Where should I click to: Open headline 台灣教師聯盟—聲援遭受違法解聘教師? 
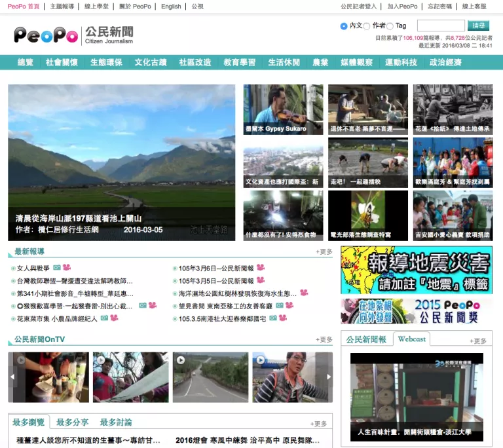tap(75, 281)
